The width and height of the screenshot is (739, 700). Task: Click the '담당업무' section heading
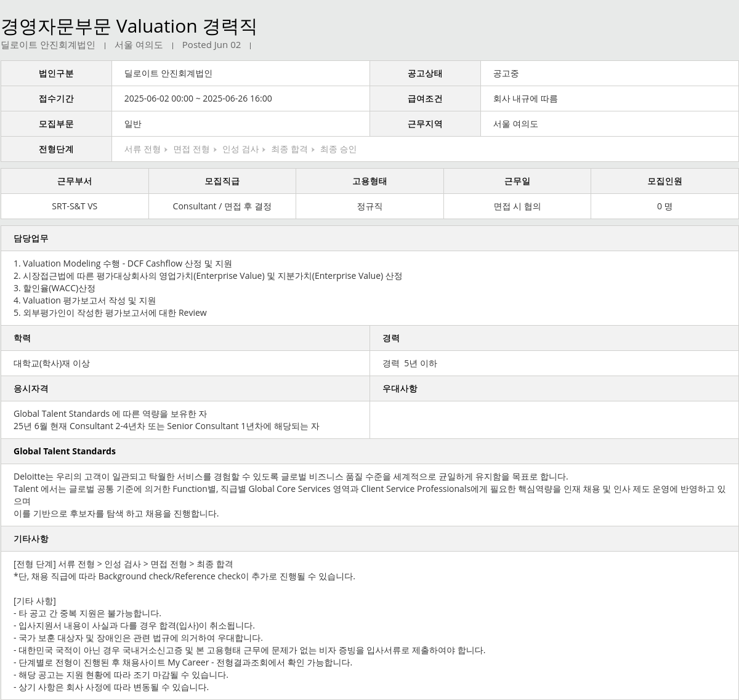(31, 238)
